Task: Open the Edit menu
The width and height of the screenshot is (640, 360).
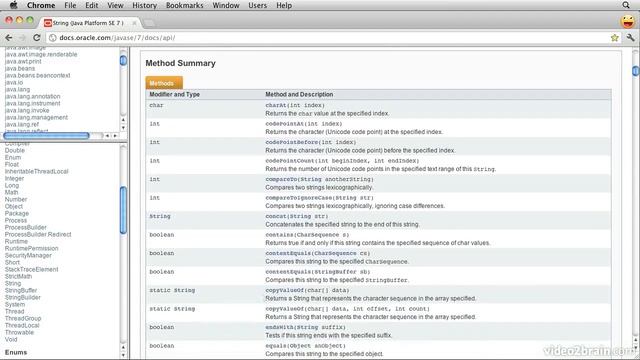Action: point(91,5)
